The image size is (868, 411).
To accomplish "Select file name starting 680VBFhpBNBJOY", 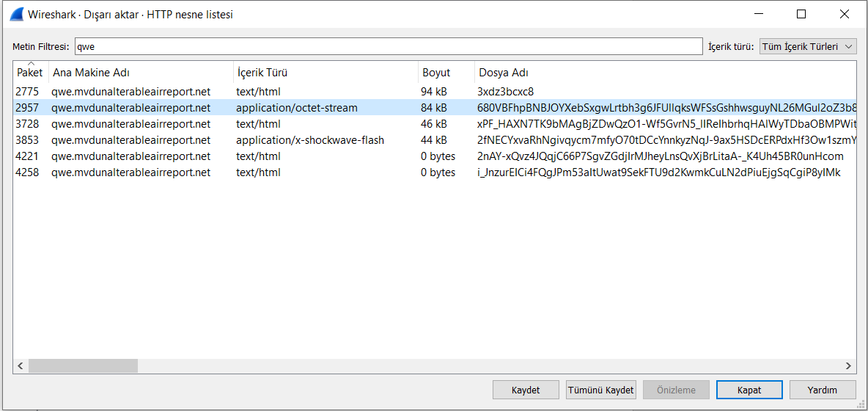I will pos(666,108).
